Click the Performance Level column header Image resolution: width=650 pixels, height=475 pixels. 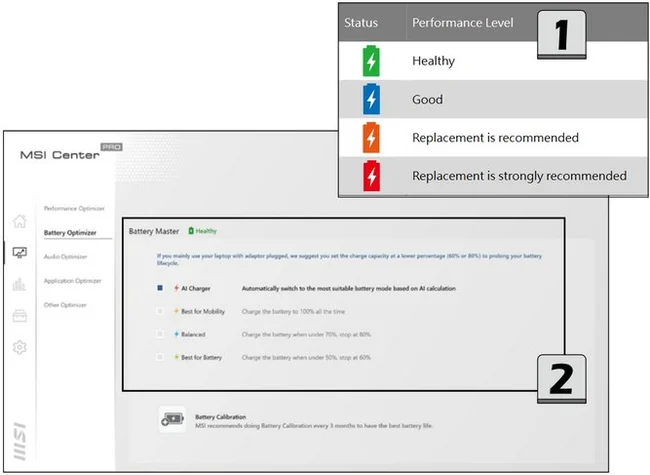tap(463, 22)
